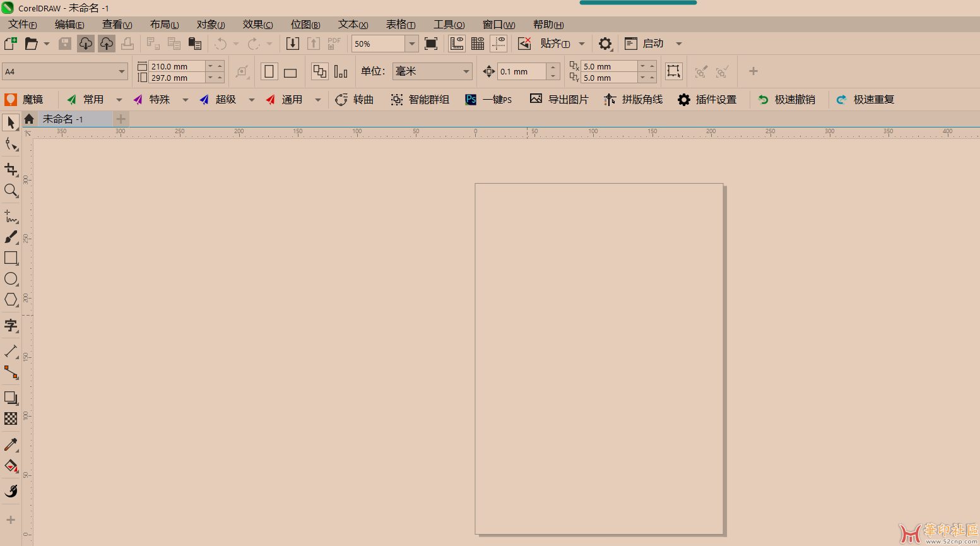Viewport: 980px width, 546px height.
Task: Open the 工具 menu
Action: click(449, 25)
